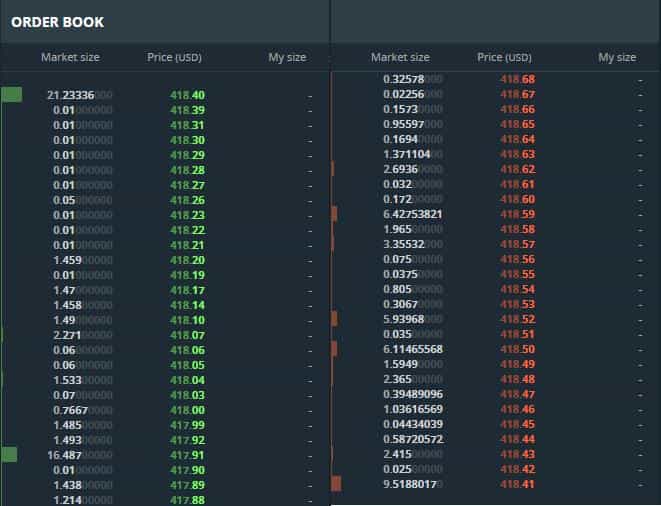
Task: Click the 418.68 ask price
Action: (x=517, y=79)
